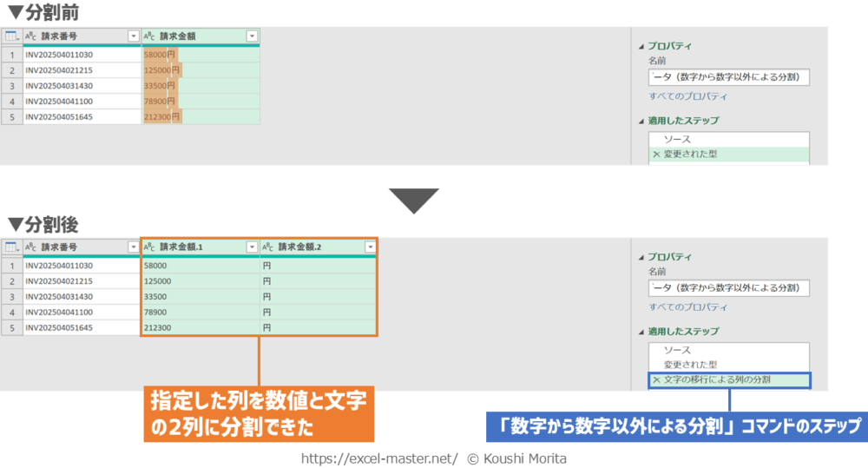Open filter dropdown of 請求番号 in after-split table

[134, 247]
